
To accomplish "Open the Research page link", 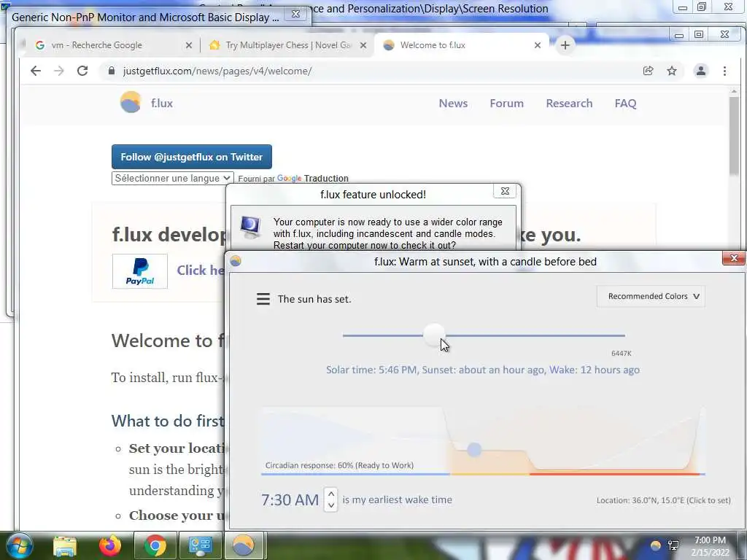I will coord(569,104).
